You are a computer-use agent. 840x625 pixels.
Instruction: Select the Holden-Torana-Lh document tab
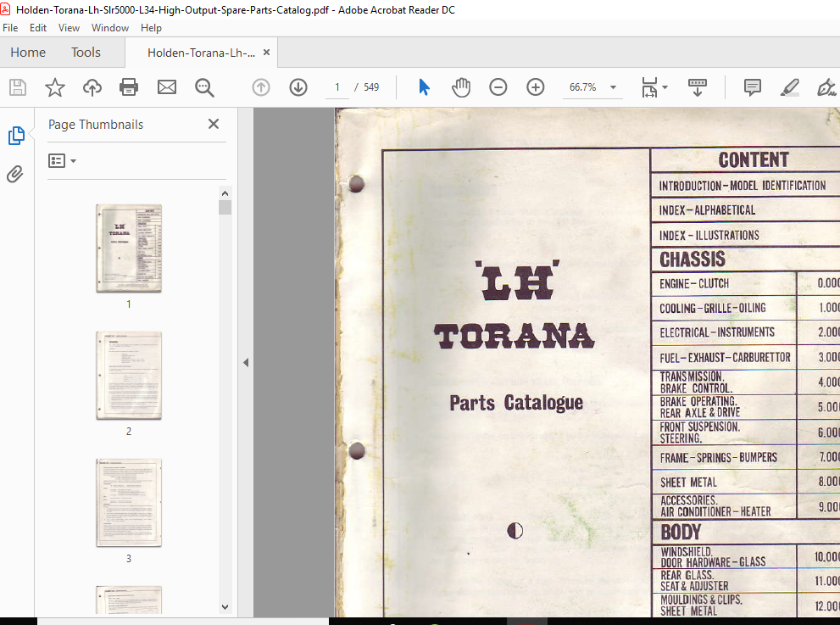pos(202,53)
